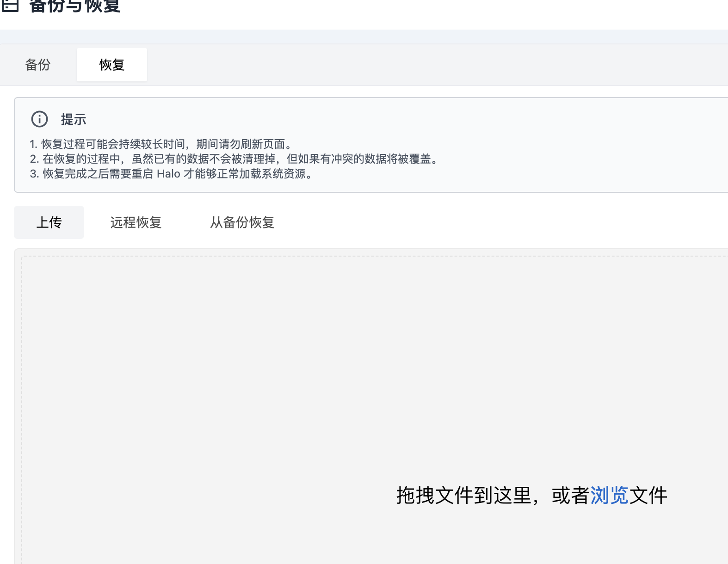The height and width of the screenshot is (564, 728).
Task: Click the 文件 text after 浏览
Action: (x=648, y=496)
